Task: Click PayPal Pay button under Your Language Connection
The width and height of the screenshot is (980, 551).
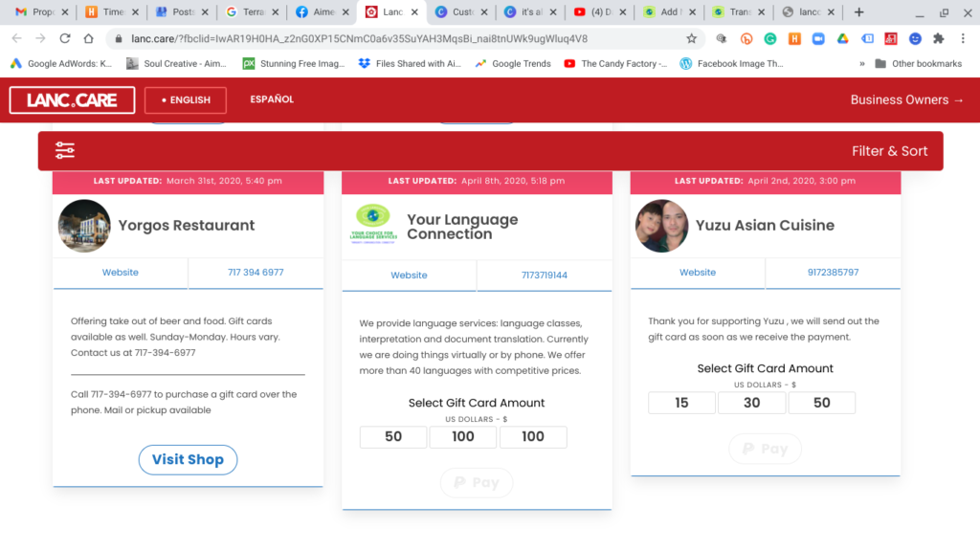Action: click(477, 483)
